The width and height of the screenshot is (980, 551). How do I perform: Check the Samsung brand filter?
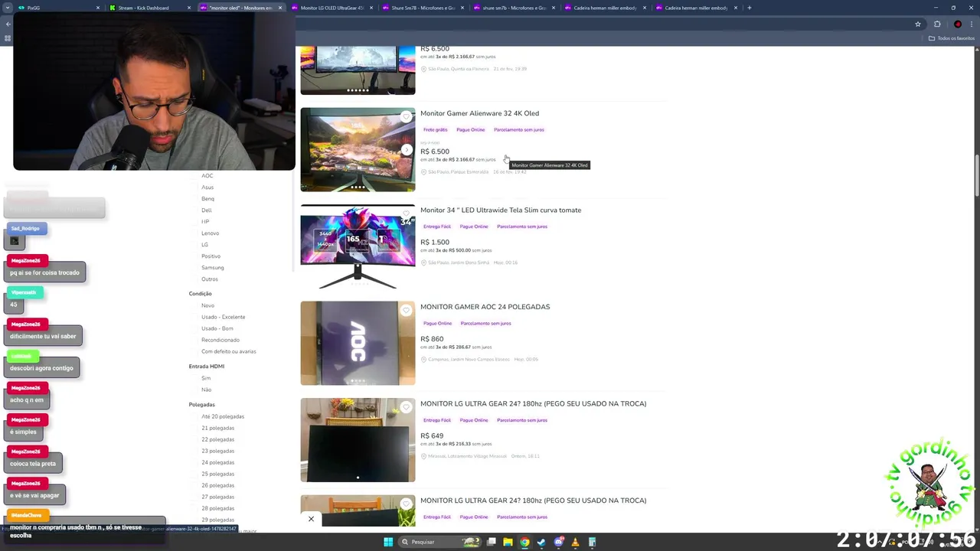coord(212,267)
